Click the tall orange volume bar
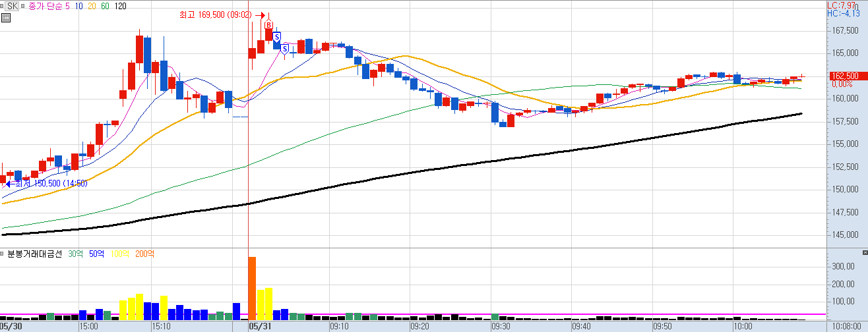Image resolution: width=868 pixels, height=332 pixels. [251, 288]
